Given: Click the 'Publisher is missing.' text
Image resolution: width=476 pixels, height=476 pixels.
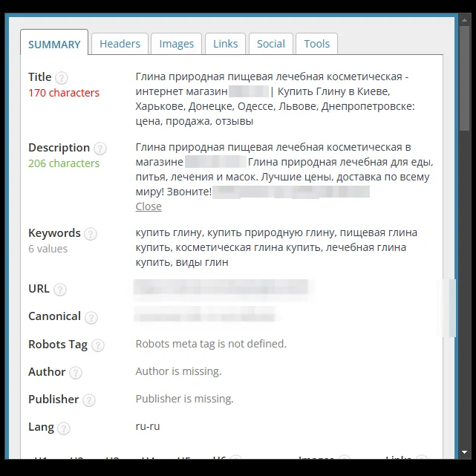Looking at the screenshot, I should tap(185, 399).
